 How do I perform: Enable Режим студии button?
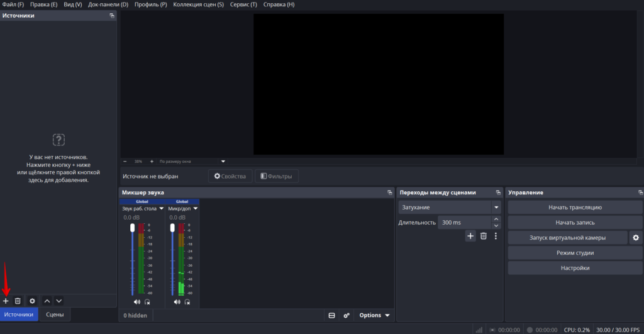[575, 253]
